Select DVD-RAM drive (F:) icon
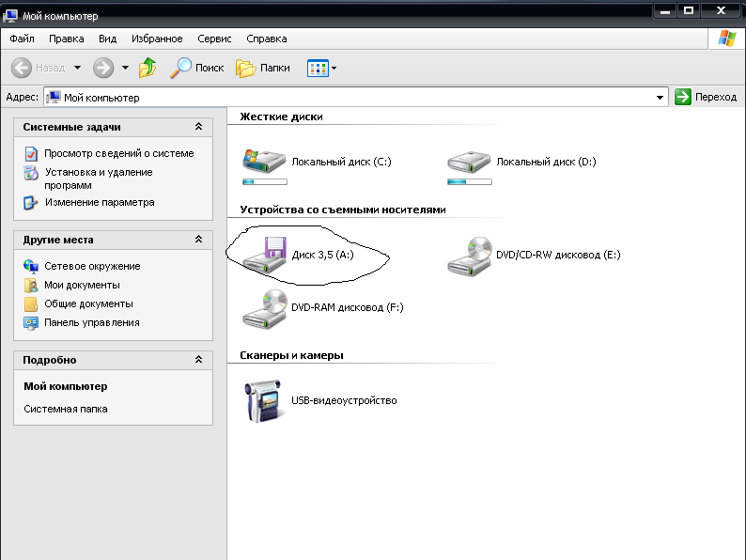The image size is (746, 560). [265, 308]
